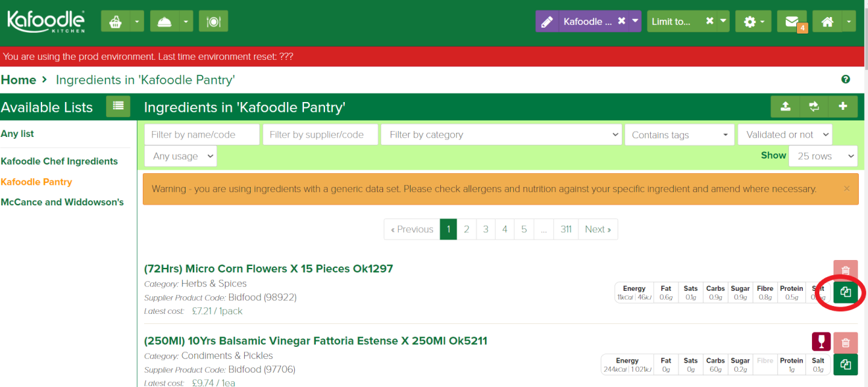Click the upload ingredients icon
Viewport: 868px width, 387px height.
[x=785, y=107]
